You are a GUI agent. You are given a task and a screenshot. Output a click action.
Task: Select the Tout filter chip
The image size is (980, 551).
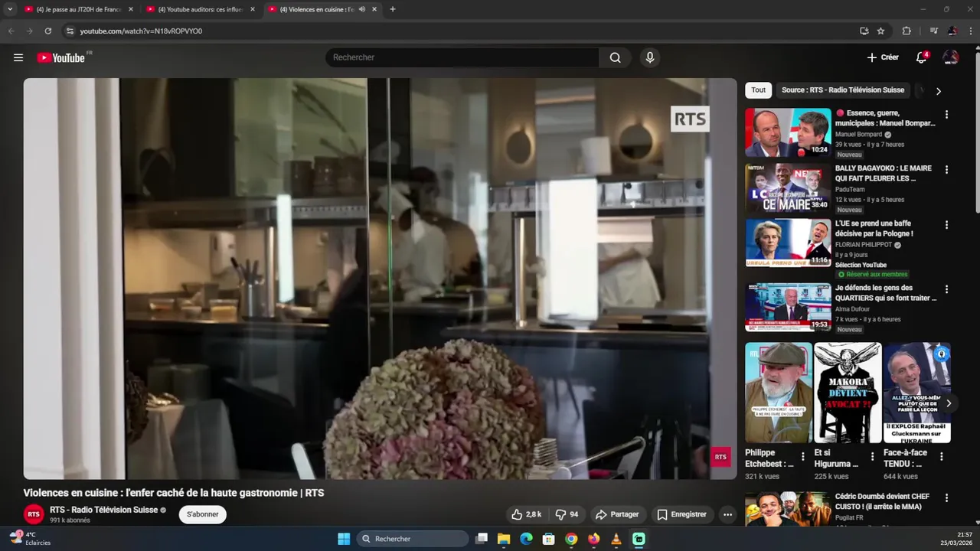coord(758,90)
